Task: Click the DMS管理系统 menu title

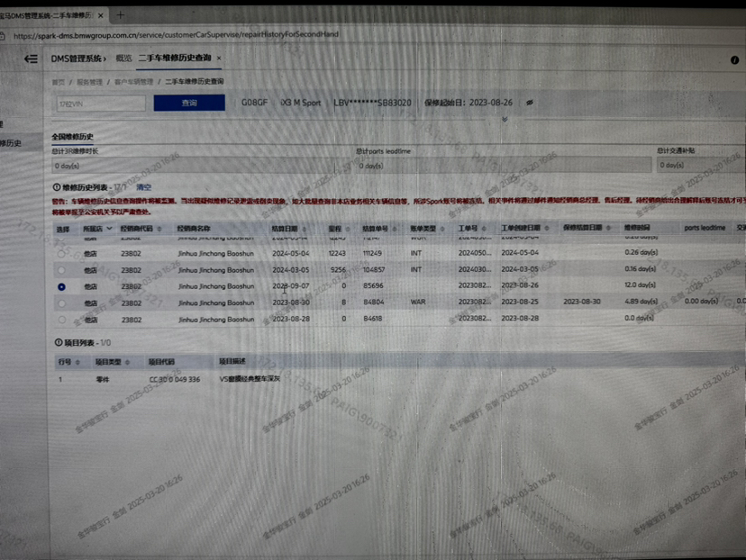Action: pyautogui.click(x=76, y=59)
